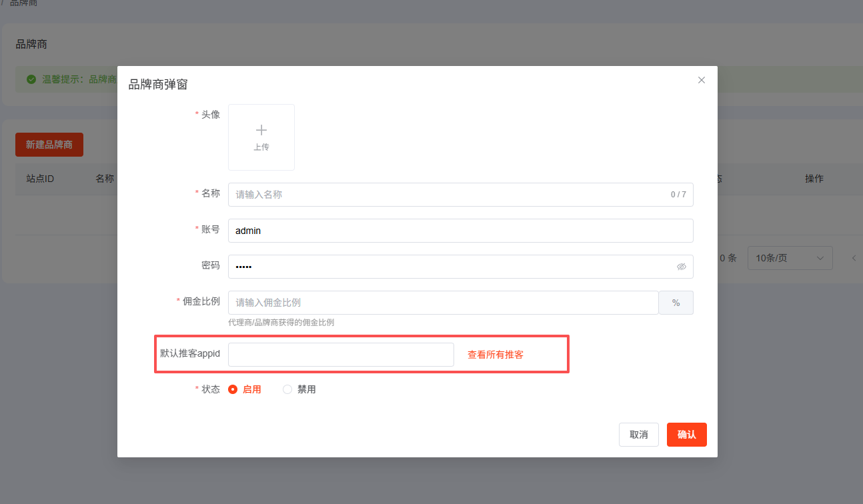This screenshot has height=504, width=863.
Task: Click the 账号 field containing admin
Action: pos(460,231)
